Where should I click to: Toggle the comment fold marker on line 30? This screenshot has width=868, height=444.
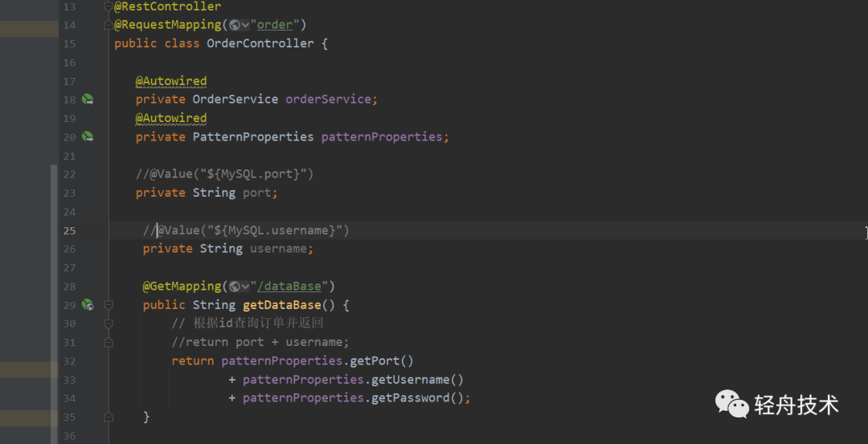click(108, 324)
